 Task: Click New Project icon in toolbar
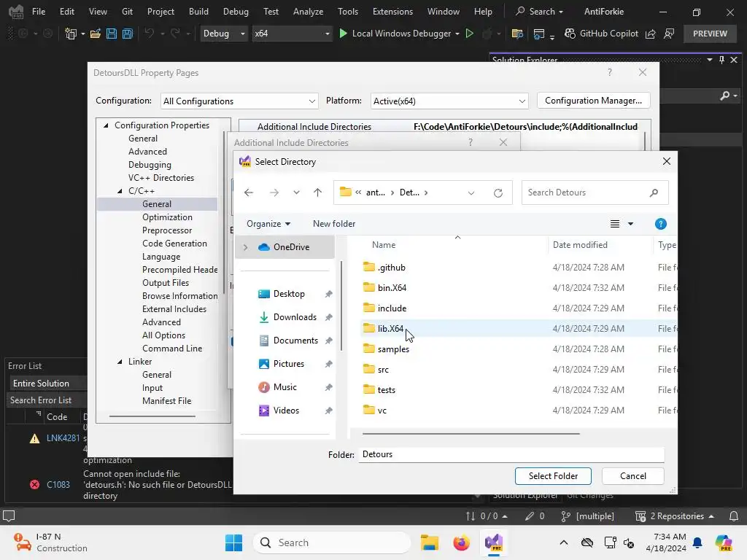point(71,34)
